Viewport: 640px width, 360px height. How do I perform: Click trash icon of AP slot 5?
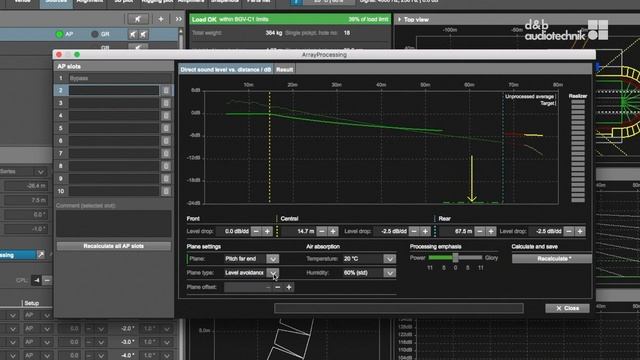click(166, 129)
